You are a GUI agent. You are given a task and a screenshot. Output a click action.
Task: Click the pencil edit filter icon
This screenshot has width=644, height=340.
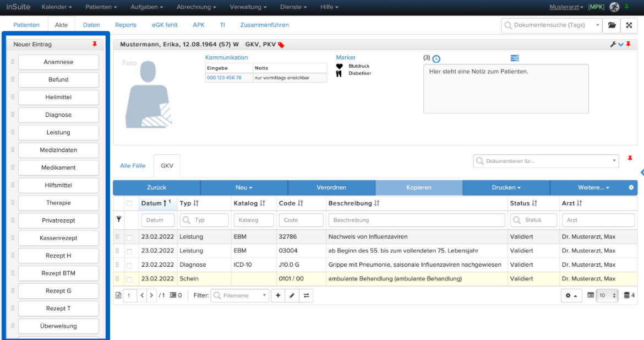tap(292, 295)
